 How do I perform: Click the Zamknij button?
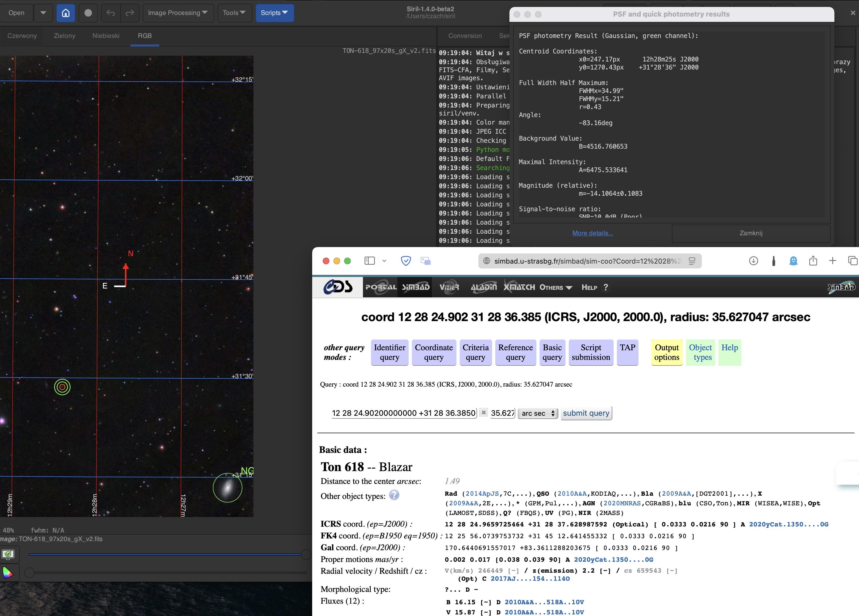coord(751,233)
